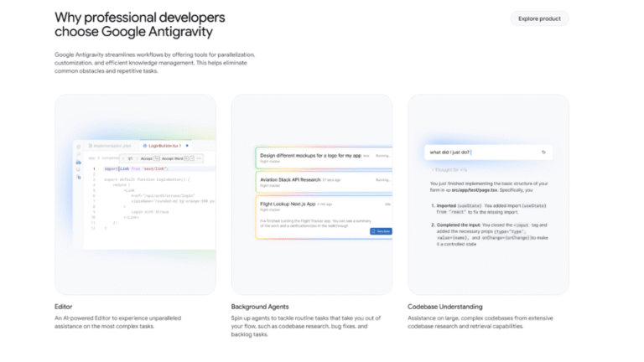This screenshot has width=644, height=362.
Task: Open the search icon in editor sidebar
Action: point(79,154)
